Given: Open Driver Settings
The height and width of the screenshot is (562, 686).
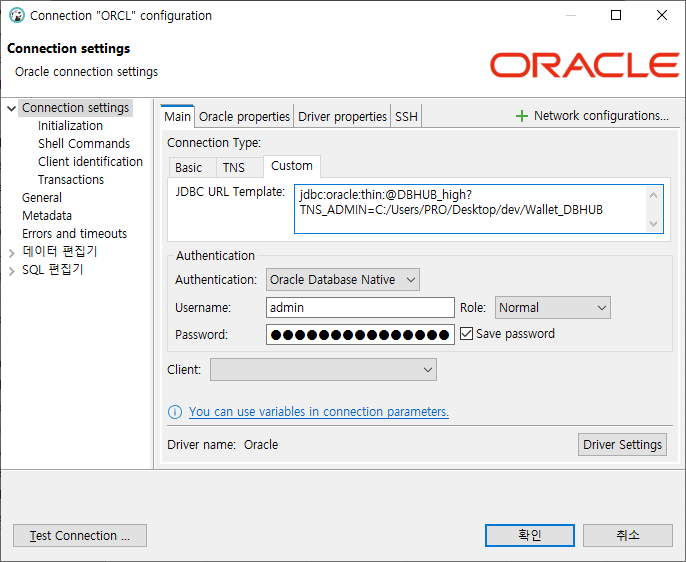Looking at the screenshot, I should pos(622,444).
